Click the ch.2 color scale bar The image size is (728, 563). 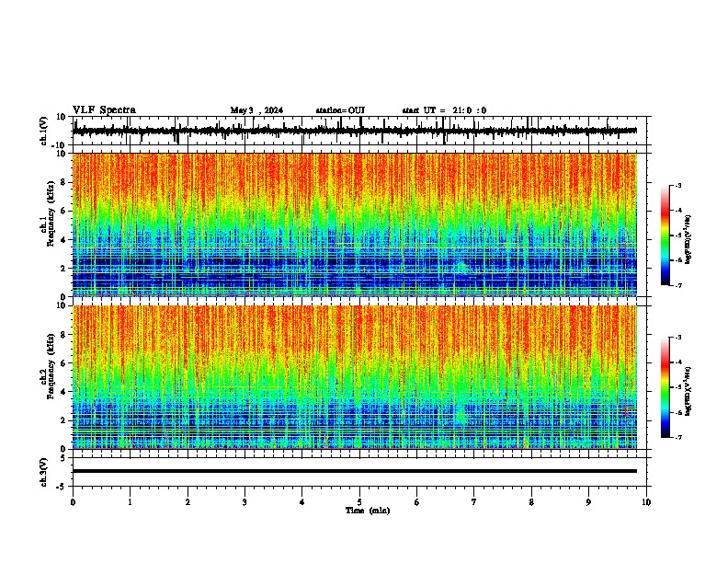point(665,387)
